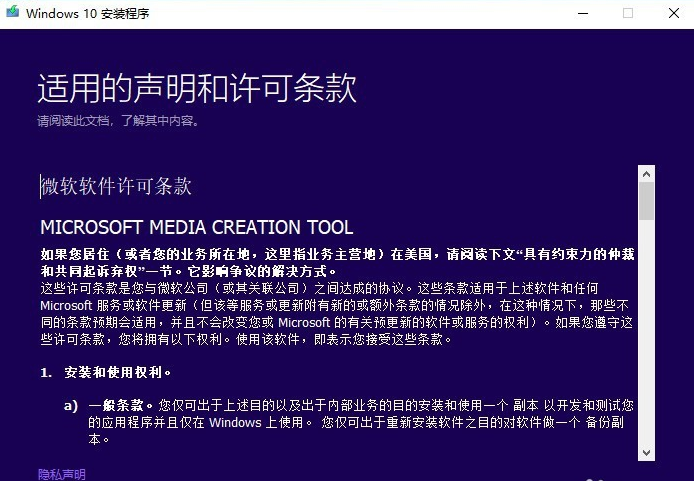Click the bold arbitration notice paragraph
Image resolution: width=694 pixels, height=481 pixels.
point(330,262)
